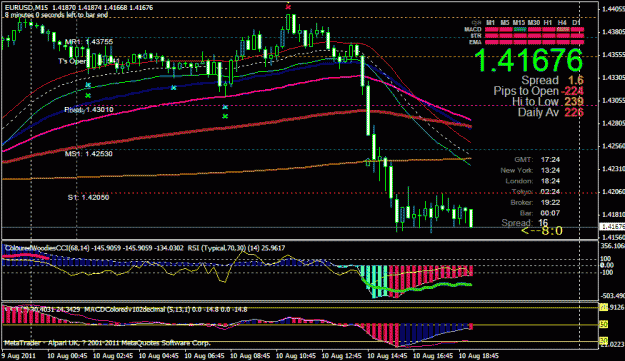Click the Pips to Open -224 readout
Screen dimensions: 625x361
539,91
